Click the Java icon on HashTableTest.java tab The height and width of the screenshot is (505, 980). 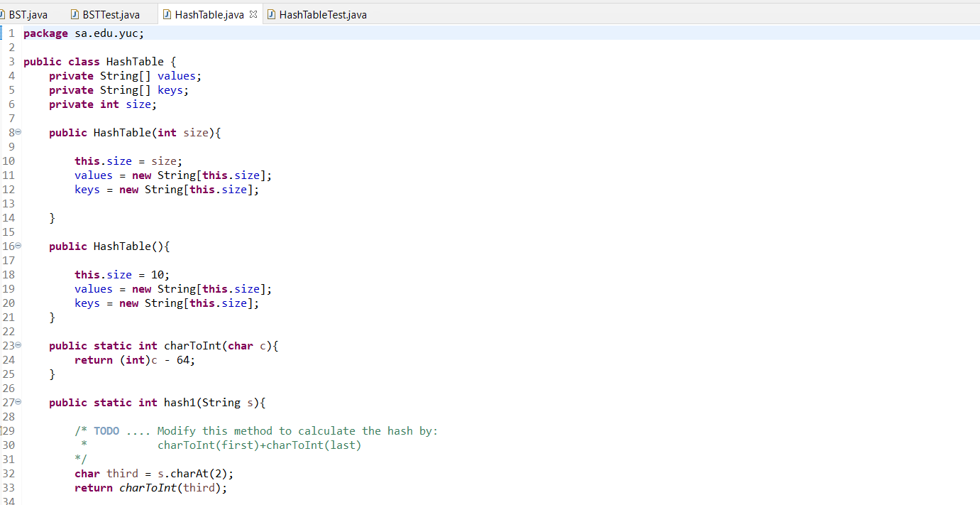tap(272, 13)
